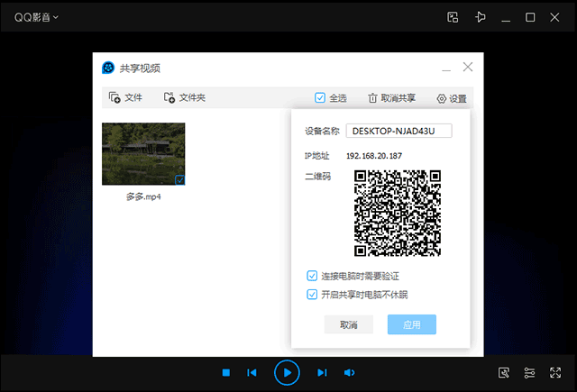Click the 取消 cancel button
Screen dimensions: 577x392
(348, 325)
